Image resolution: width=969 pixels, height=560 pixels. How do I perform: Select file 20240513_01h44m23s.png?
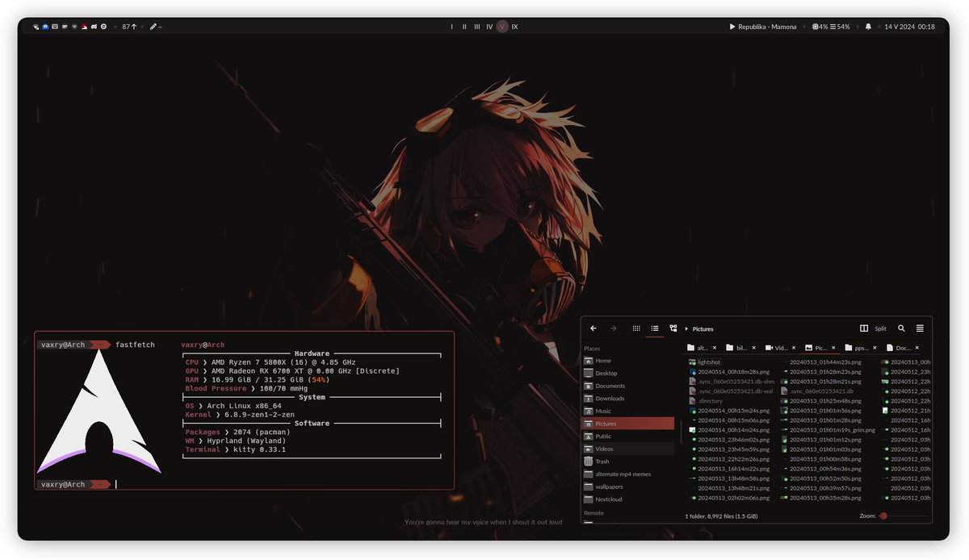(821, 362)
